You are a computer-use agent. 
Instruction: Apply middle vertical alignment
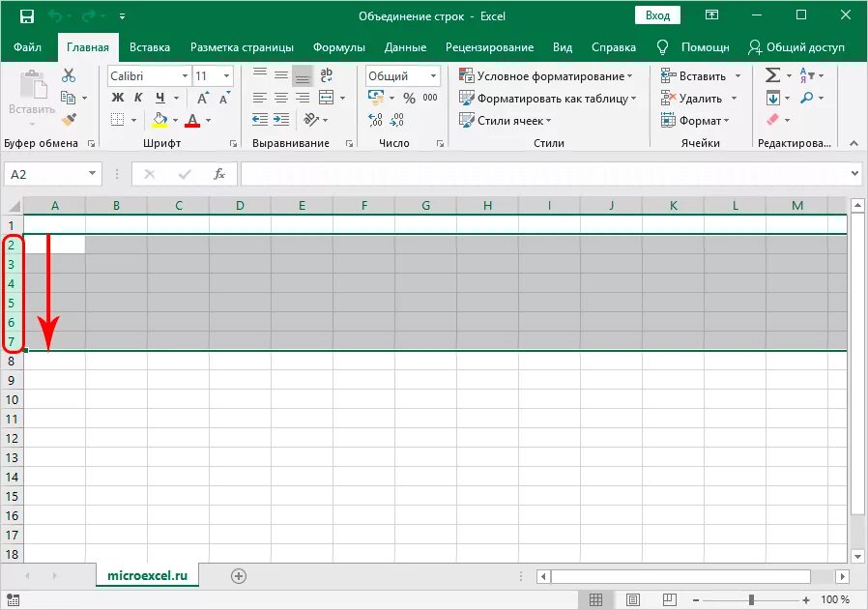(281, 74)
